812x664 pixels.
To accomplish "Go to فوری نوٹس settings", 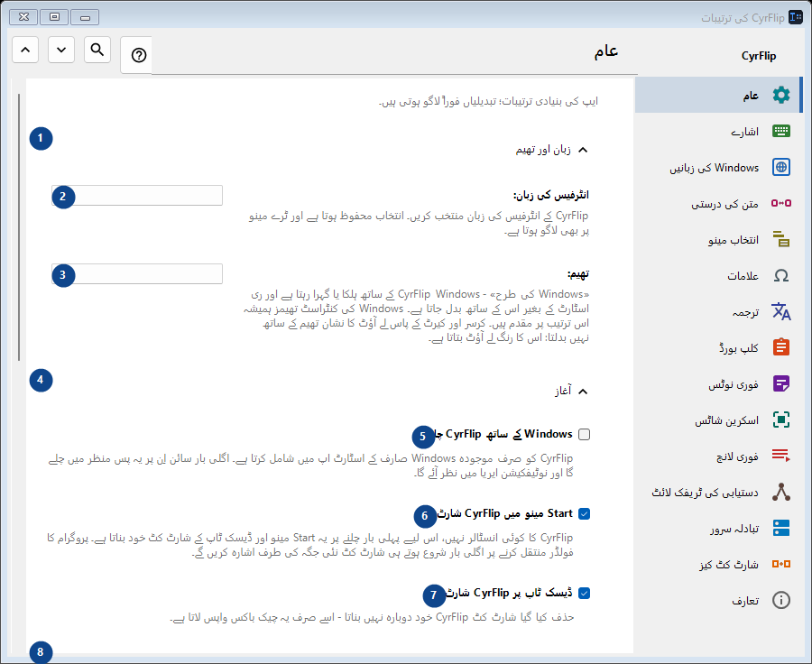I will pos(719,383).
